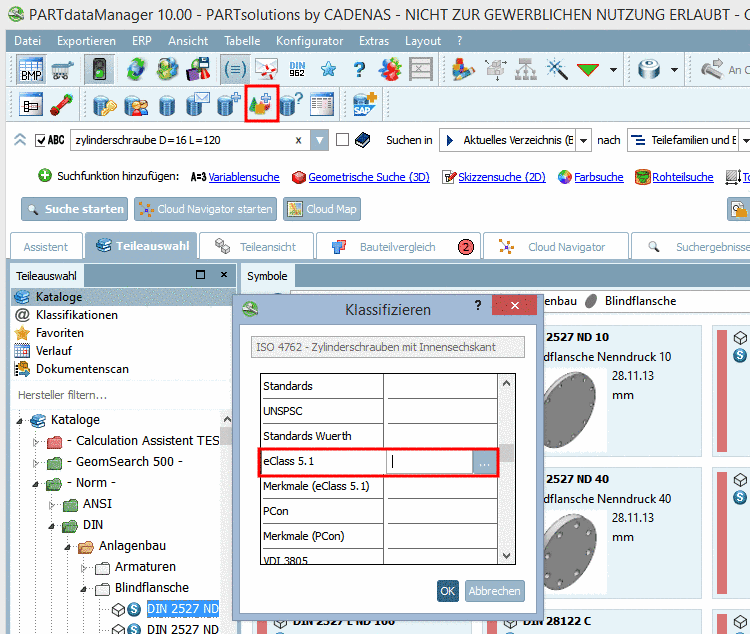
Task: Switch to the Cloud Navigator tab
Action: click(556, 246)
